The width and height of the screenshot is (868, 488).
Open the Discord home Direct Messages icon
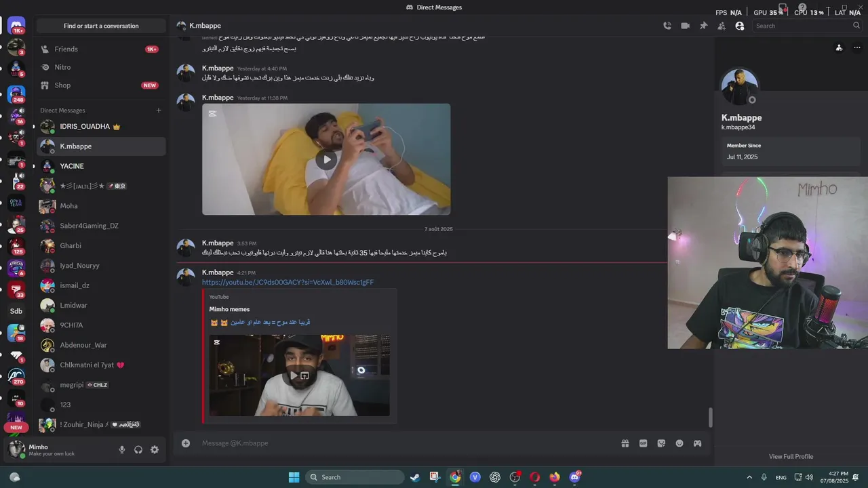click(16, 26)
